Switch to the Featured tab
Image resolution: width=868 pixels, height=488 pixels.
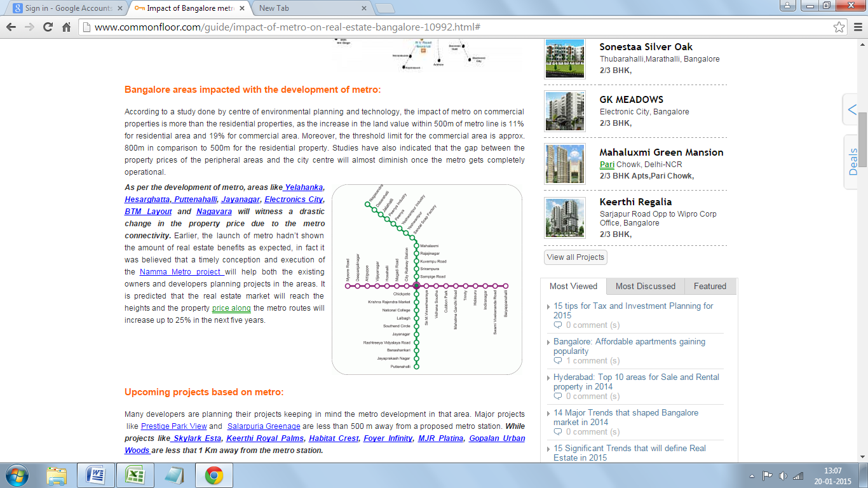(x=710, y=287)
